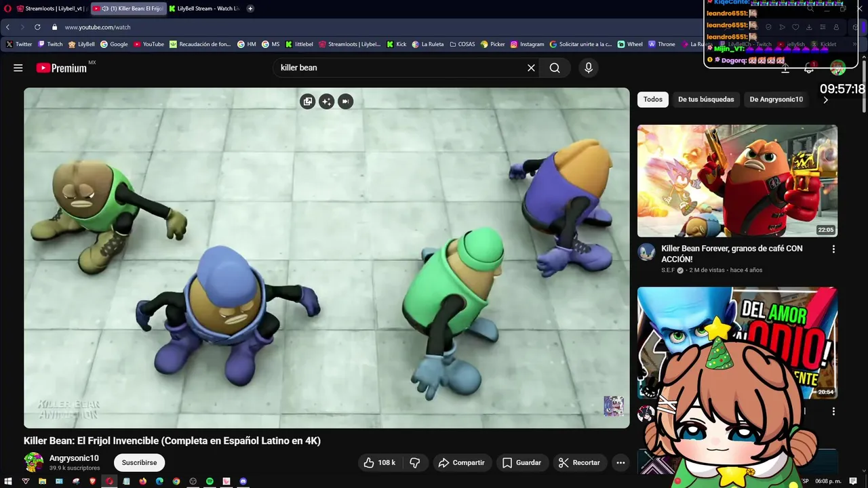The width and height of the screenshot is (868, 488).
Task: Show more filter chips with the right chevron
Action: (825, 100)
